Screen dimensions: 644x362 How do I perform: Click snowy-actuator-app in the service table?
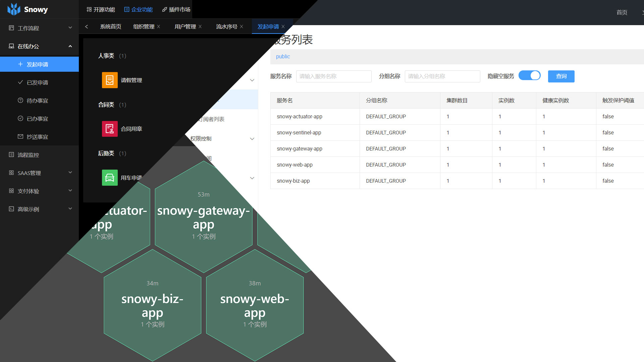click(300, 116)
